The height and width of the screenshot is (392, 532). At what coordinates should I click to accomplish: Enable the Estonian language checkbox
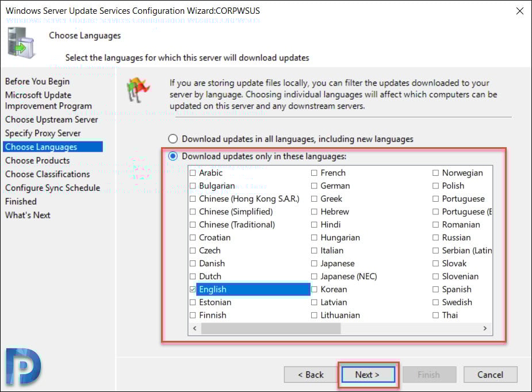pyautogui.click(x=193, y=302)
